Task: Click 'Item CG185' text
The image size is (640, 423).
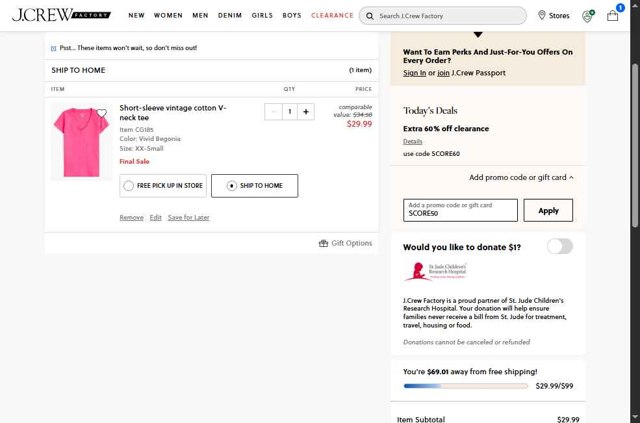Action: point(136,130)
